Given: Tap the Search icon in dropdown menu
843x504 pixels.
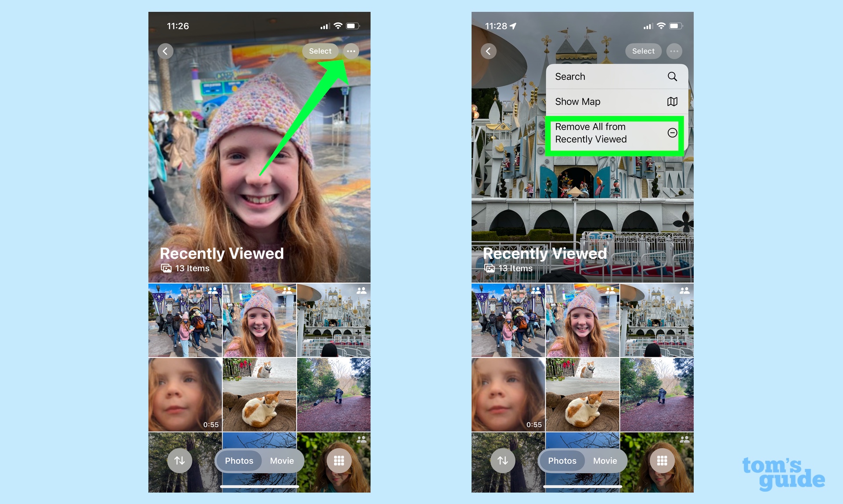Looking at the screenshot, I should 673,76.
